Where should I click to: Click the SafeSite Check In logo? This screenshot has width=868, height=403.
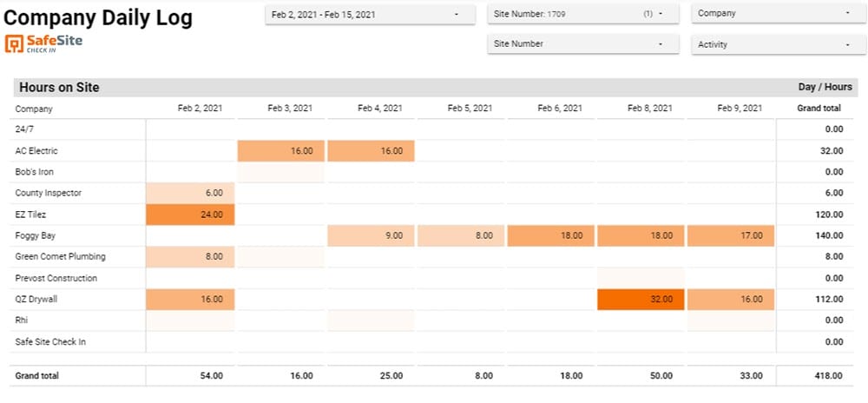tap(43, 43)
